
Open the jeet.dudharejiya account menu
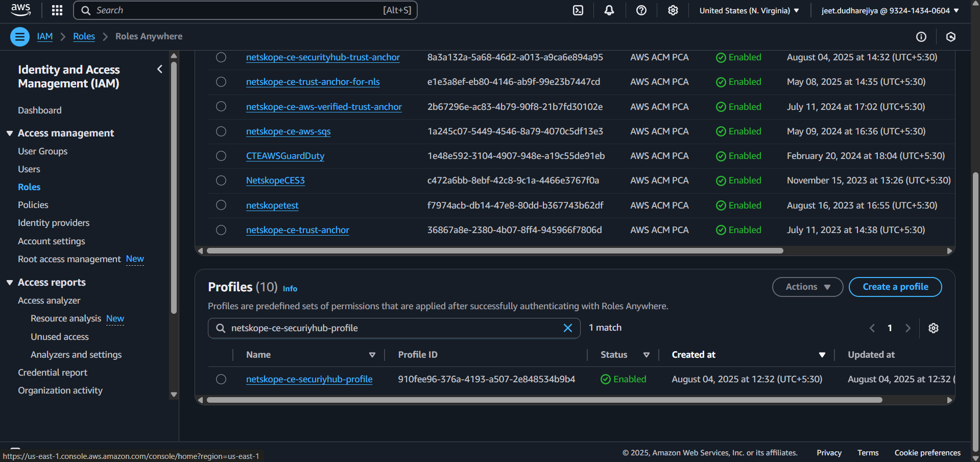pos(890,10)
